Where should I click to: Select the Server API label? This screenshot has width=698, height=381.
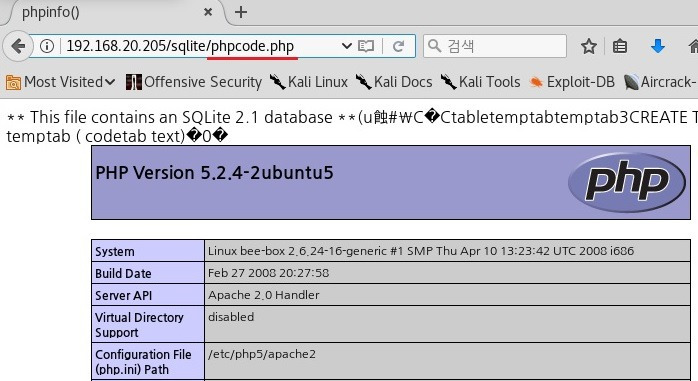pos(123,296)
